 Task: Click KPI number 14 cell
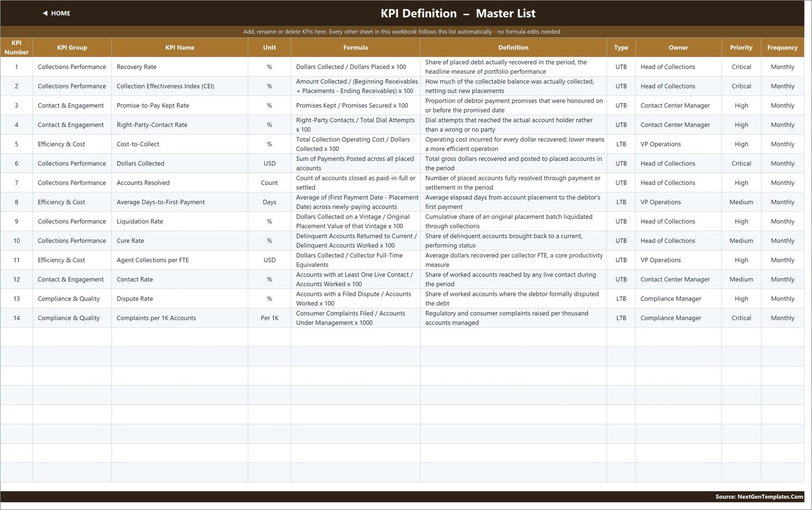(x=16, y=318)
